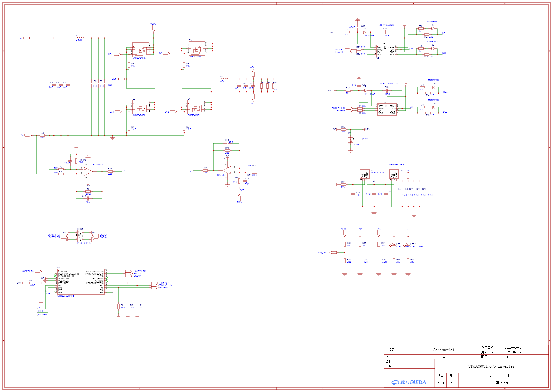Click the sheet size A4 cell

pos(452,383)
